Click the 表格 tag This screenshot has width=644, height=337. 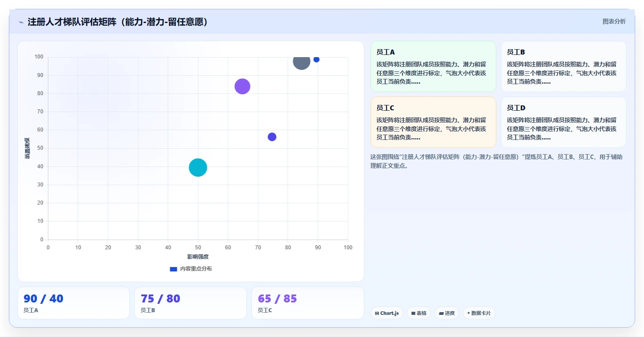[419, 313]
